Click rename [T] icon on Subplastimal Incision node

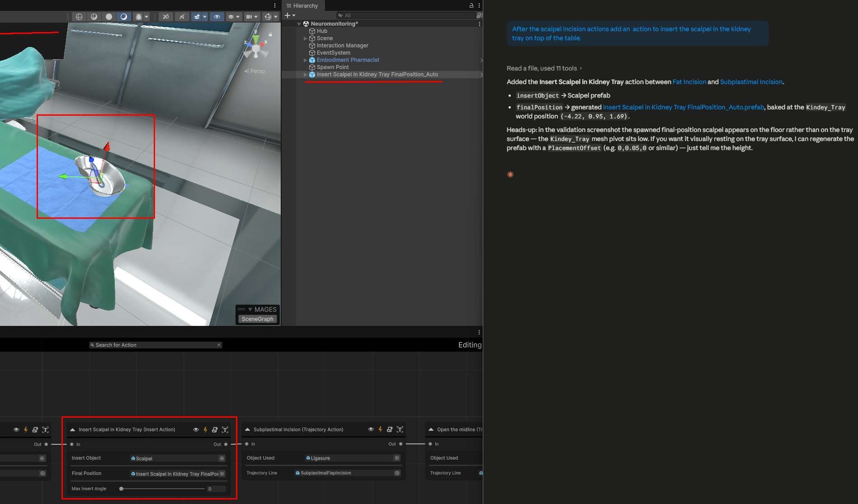400,429
